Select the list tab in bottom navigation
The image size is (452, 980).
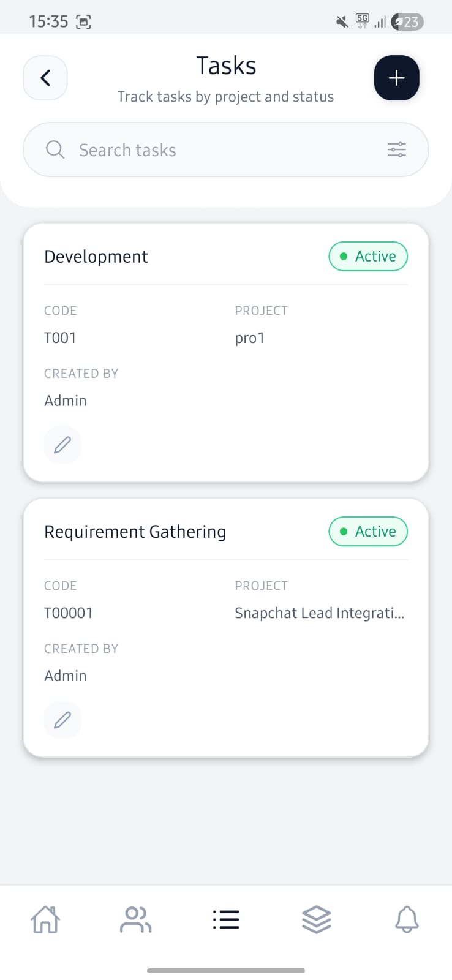(226, 919)
